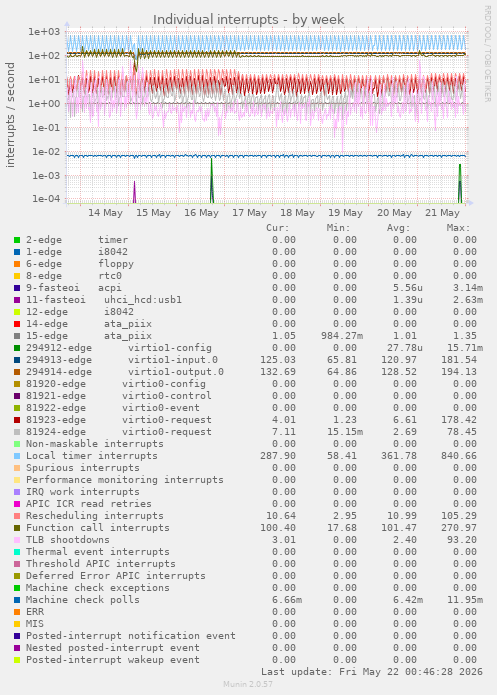Click the graph title Individual interrupts - by week
Image resolution: width=497 pixels, height=695 pixels.
(249, 20)
